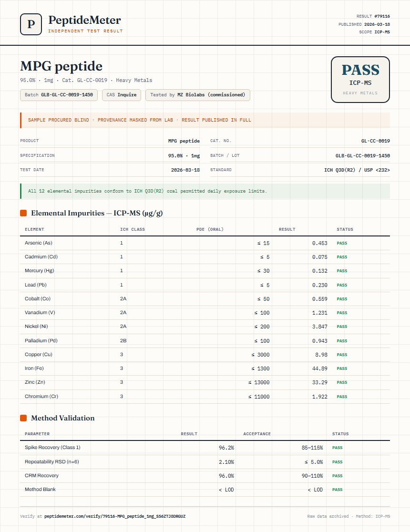
Task: Click the RESULT header in impurities table
Action: [287, 229]
